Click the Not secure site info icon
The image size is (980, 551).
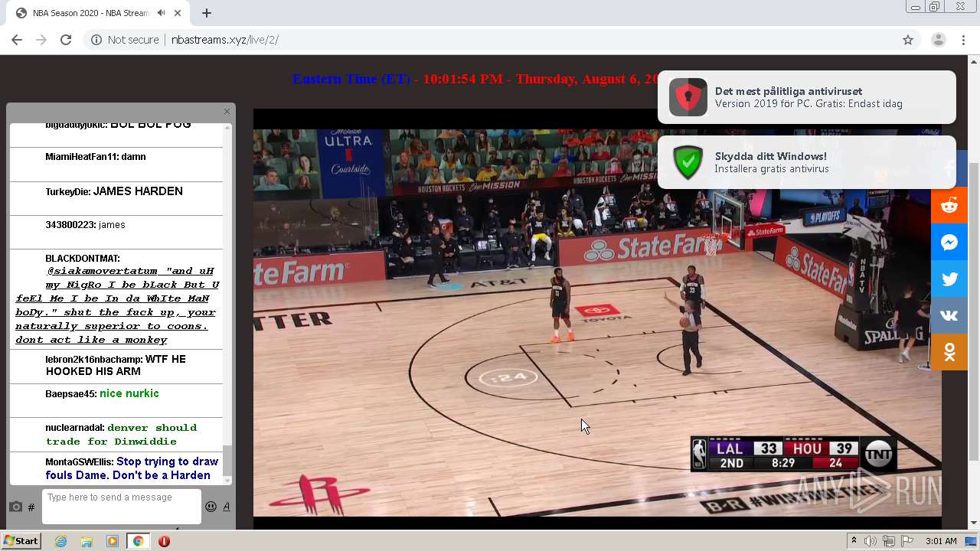coord(96,40)
